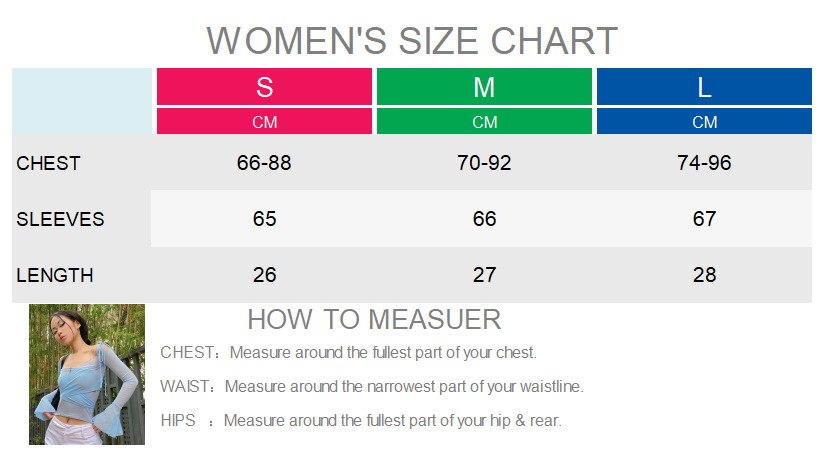This screenshot has height=456, width=824.
Task: Click the WOMEN'S SIZE CHART title
Action: tap(412, 41)
